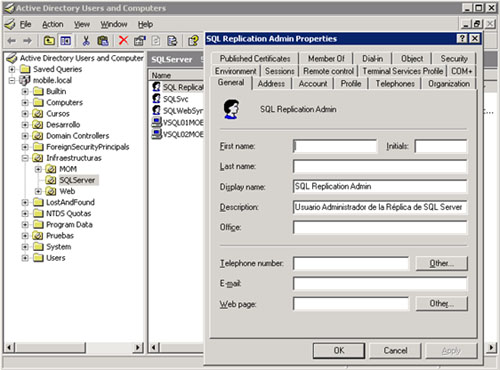The image size is (500, 370).
Task: Click the Display name input field
Action: click(x=380, y=187)
